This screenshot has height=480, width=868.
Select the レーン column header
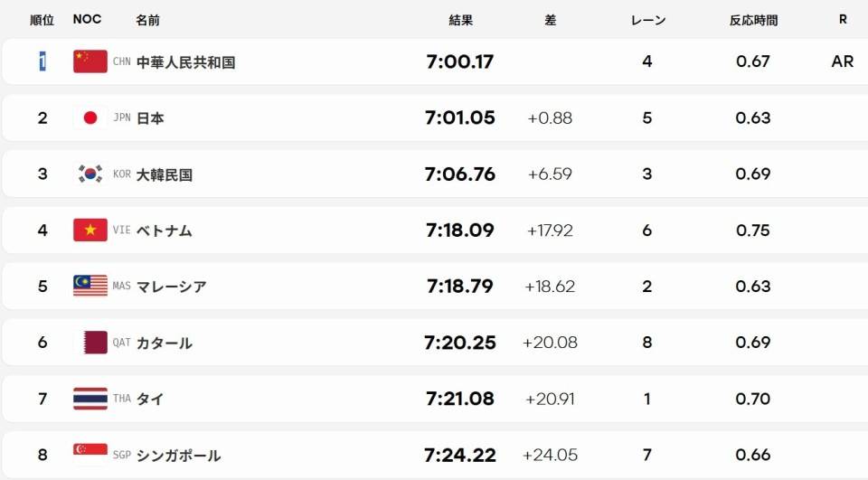tap(648, 21)
